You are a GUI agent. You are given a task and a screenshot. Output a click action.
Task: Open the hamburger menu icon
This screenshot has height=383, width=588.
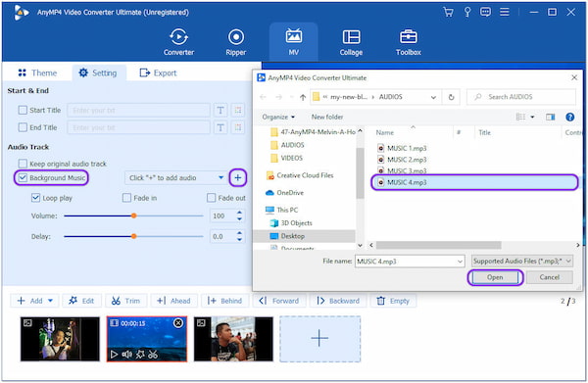point(505,12)
